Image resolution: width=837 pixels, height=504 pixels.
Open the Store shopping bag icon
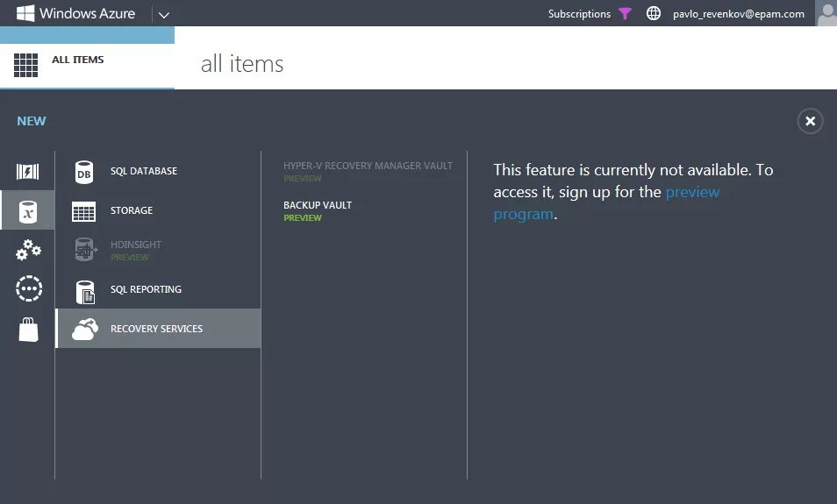coord(28,329)
